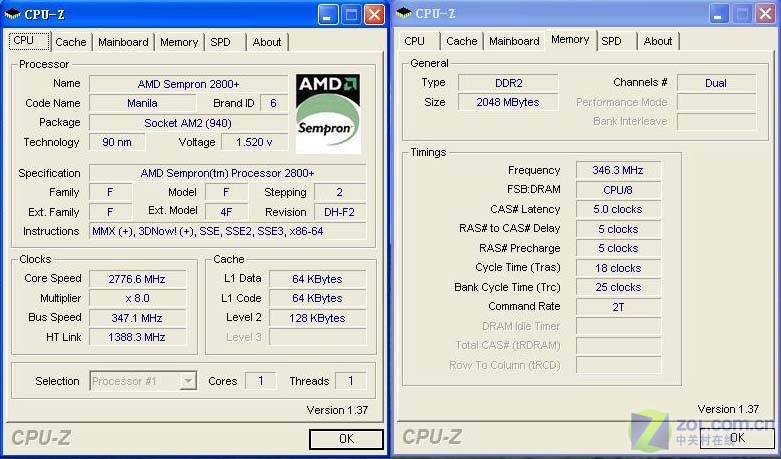Click the FSB:DRAM value CPU/8
Screen dimensions: 781x459
pyautogui.click(x=618, y=190)
